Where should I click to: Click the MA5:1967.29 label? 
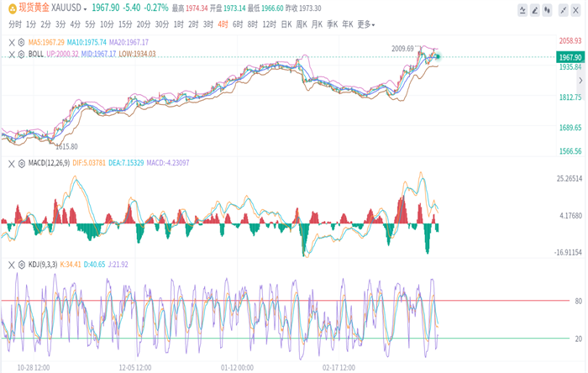tap(46, 42)
